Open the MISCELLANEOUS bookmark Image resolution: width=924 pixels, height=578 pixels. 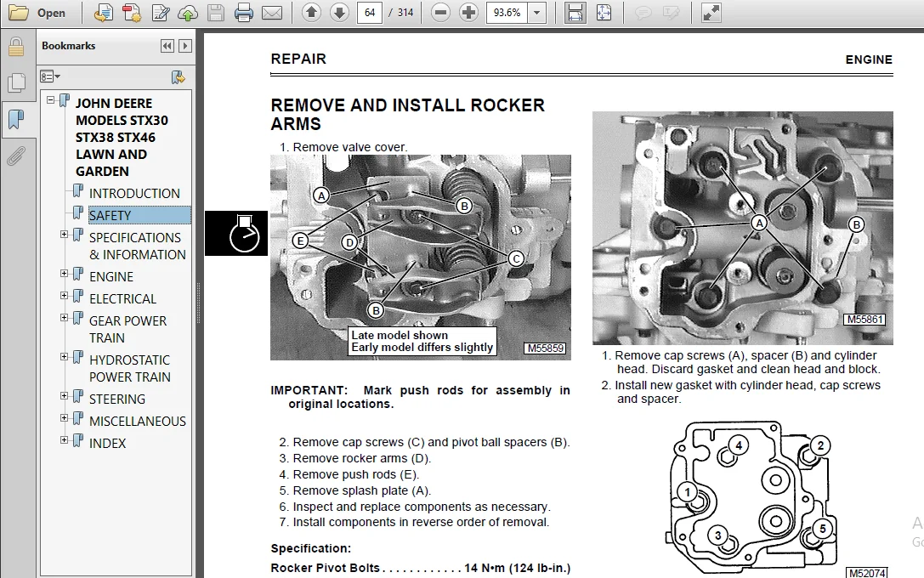138,422
